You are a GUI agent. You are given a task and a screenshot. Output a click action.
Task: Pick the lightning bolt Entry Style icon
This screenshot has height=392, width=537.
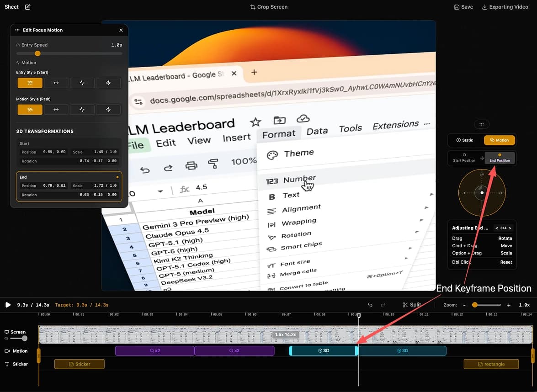click(108, 83)
